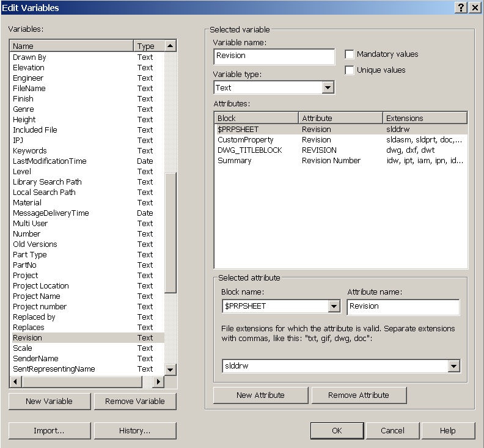Click the Import... button
This screenshot has height=448, width=484.
tap(50, 430)
